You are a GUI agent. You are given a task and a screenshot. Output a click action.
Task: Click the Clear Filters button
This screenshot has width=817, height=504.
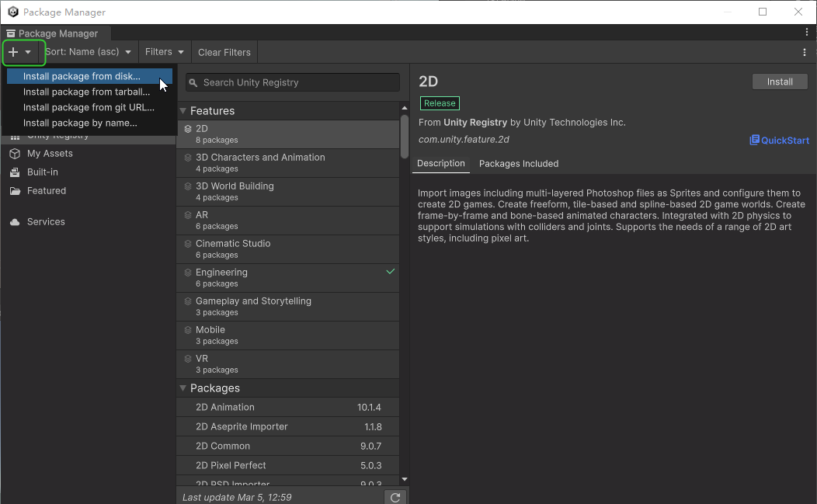[x=224, y=52]
